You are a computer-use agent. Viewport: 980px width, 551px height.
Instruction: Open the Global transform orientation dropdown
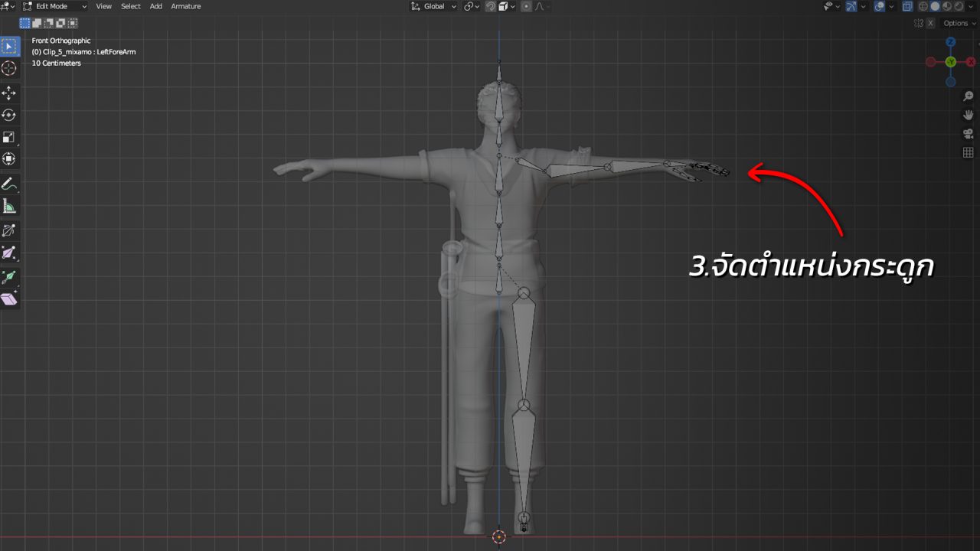433,6
